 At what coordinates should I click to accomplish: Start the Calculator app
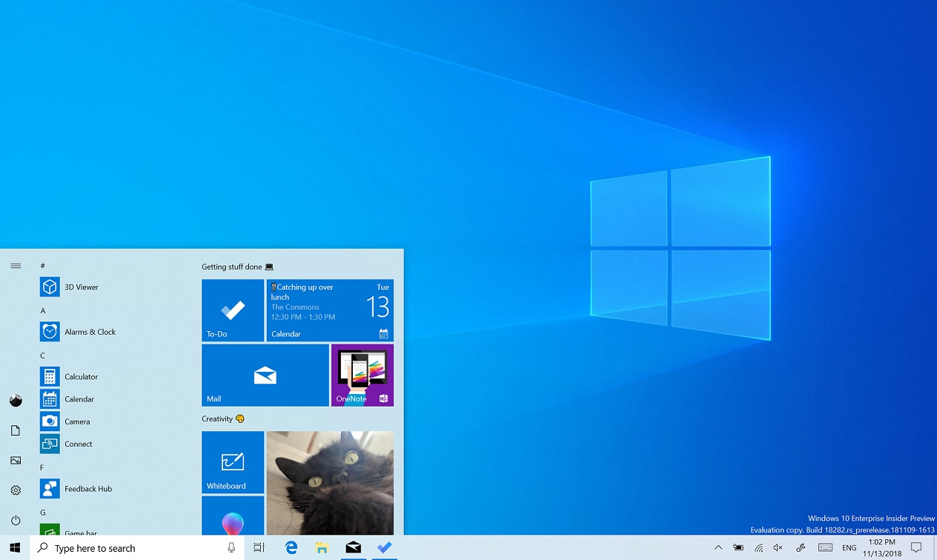tap(82, 376)
